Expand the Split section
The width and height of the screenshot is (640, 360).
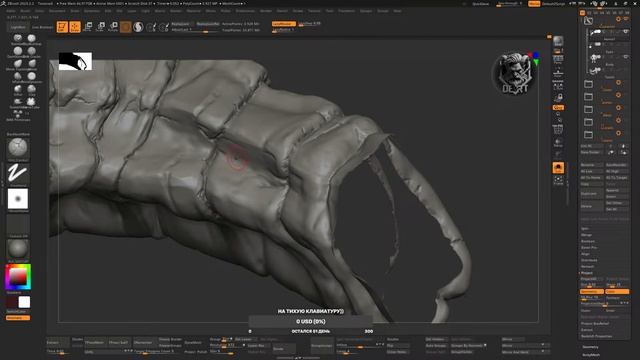tap(585, 229)
